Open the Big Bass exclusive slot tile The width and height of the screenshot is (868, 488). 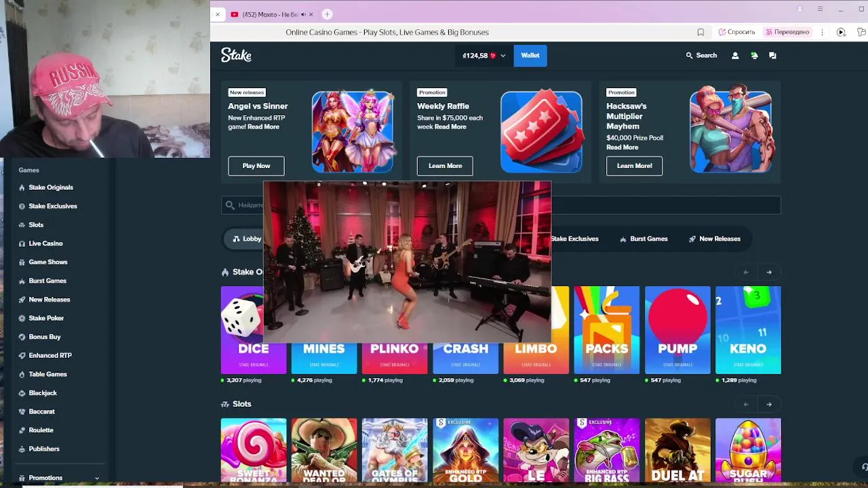point(607,450)
